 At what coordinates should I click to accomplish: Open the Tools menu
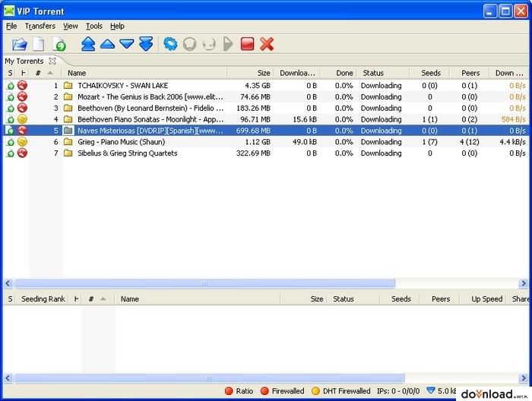[x=94, y=26]
